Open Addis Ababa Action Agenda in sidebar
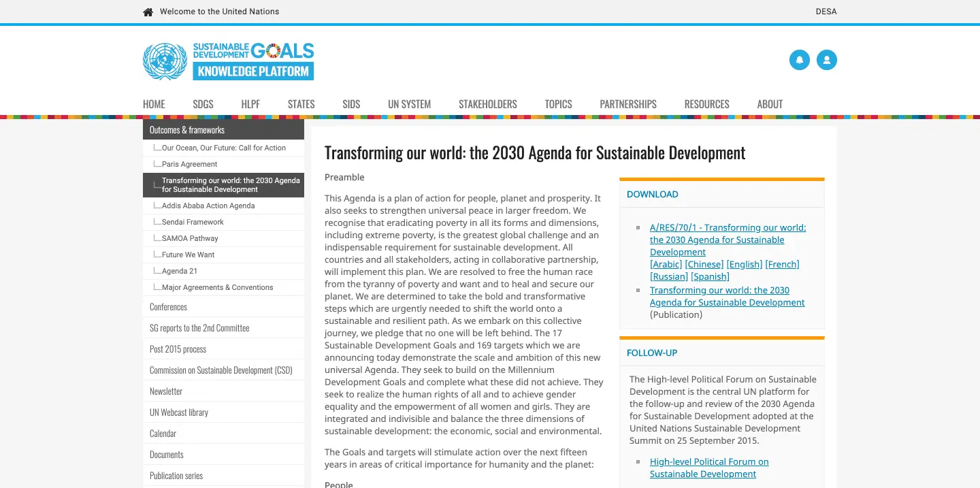The image size is (980, 488). pyautogui.click(x=223, y=206)
